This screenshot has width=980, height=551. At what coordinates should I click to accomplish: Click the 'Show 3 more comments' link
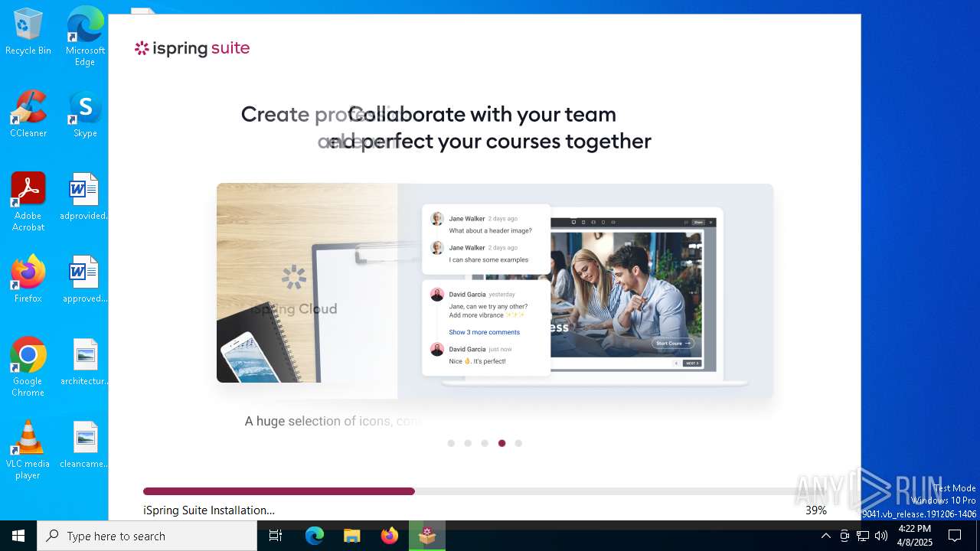tap(484, 332)
